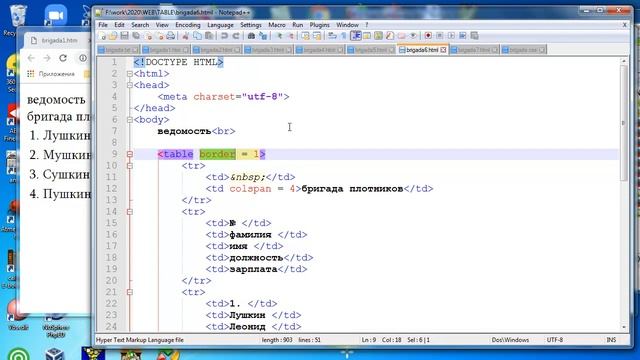Open the Recycle Bin desktop icon

click(17, 20)
